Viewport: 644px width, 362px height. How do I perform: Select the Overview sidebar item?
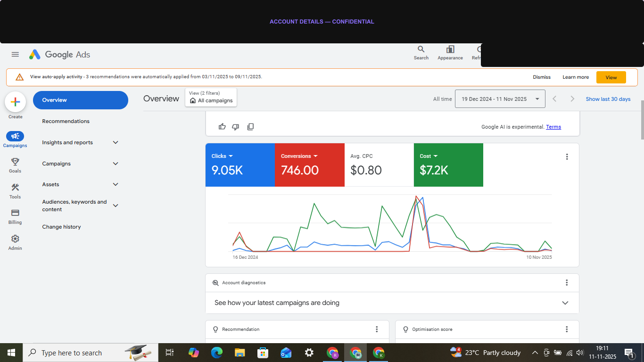pyautogui.click(x=80, y=100)
